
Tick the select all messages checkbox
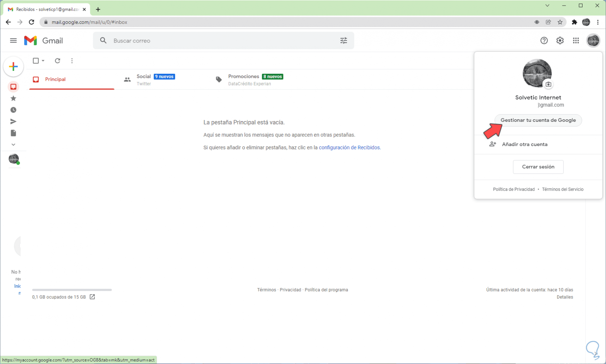pos(36,61)
